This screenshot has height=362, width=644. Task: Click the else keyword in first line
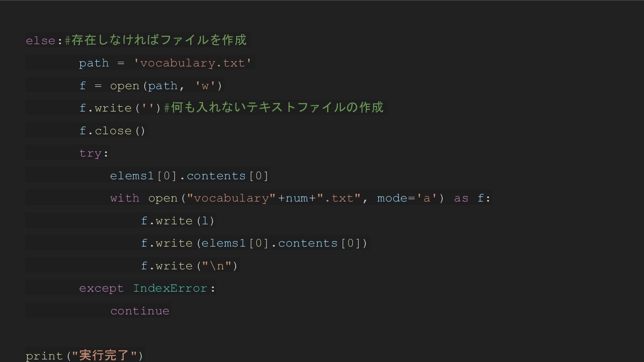point(41,41)
